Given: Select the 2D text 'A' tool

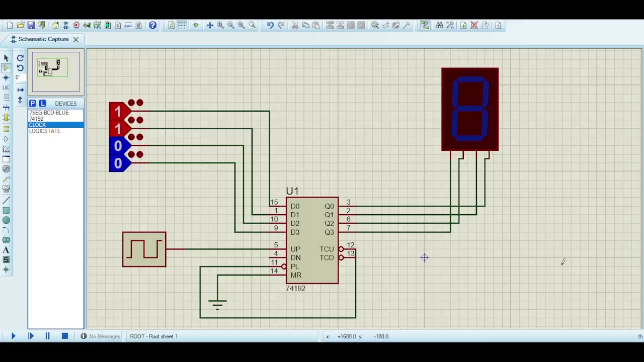Looking at the screenshot, I should [x=6, y=250].
